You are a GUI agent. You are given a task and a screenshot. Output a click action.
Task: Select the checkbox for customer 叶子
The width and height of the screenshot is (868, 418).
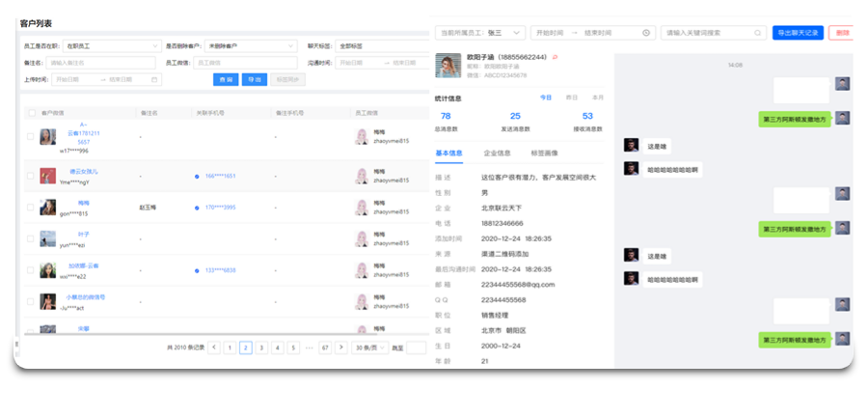point(31,239)
